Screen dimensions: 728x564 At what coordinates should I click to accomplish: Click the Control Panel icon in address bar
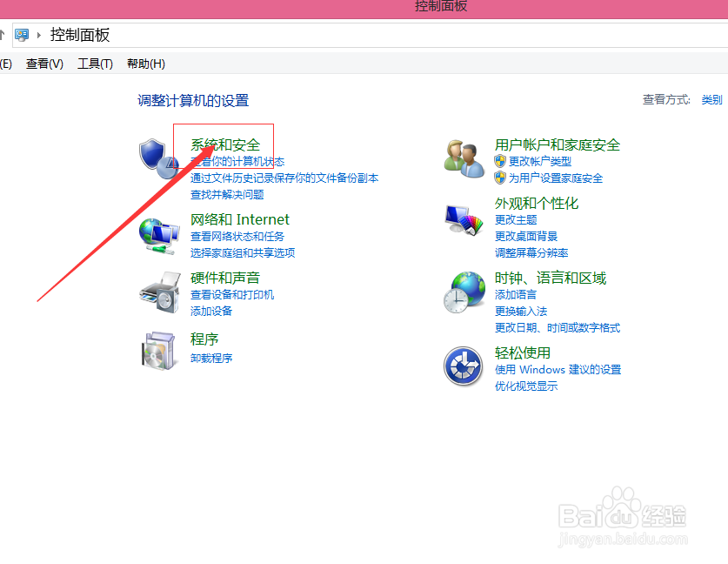22,35
